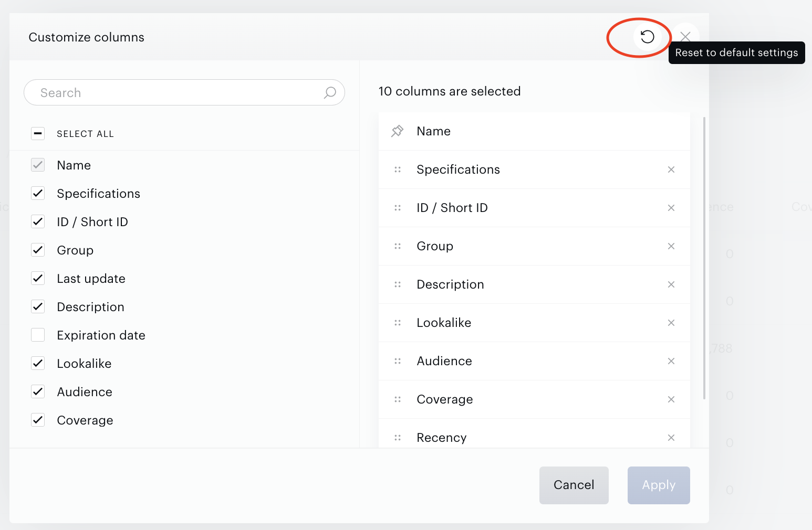Remove Audience from selected columns

[671, 361]
